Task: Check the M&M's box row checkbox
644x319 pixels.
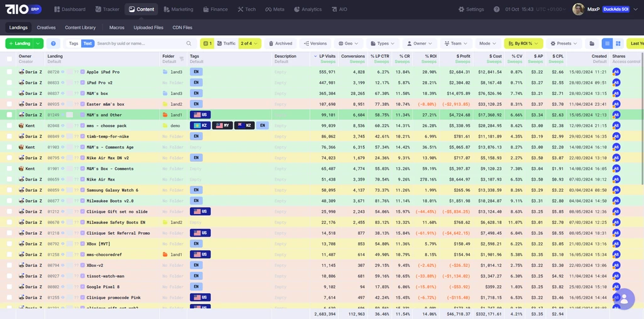Action: click(9, 93)
